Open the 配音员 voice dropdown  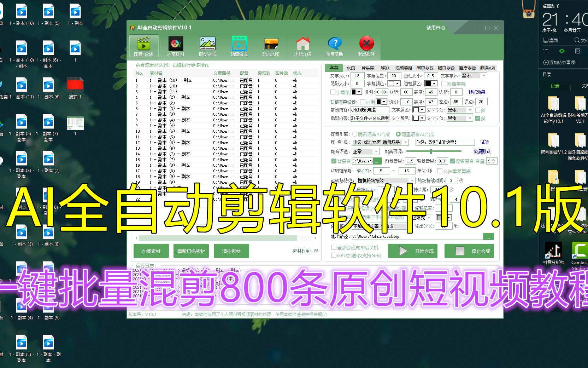tap(380, 142)
